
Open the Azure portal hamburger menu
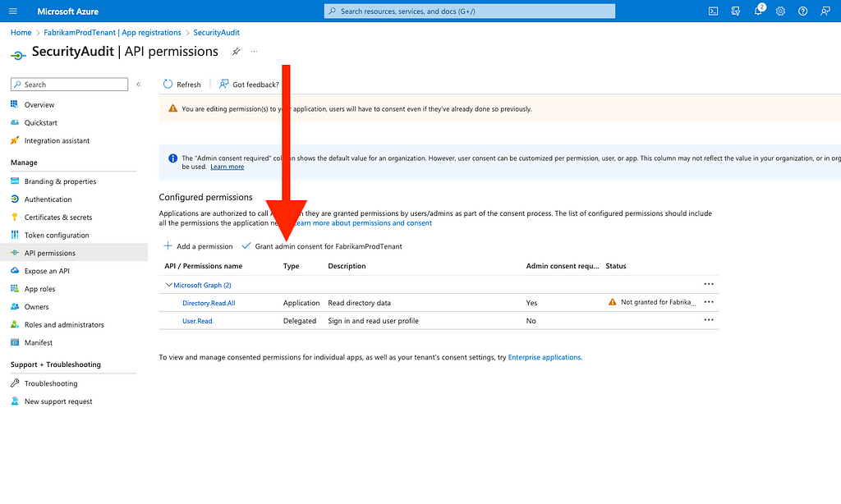pos(13,11)
